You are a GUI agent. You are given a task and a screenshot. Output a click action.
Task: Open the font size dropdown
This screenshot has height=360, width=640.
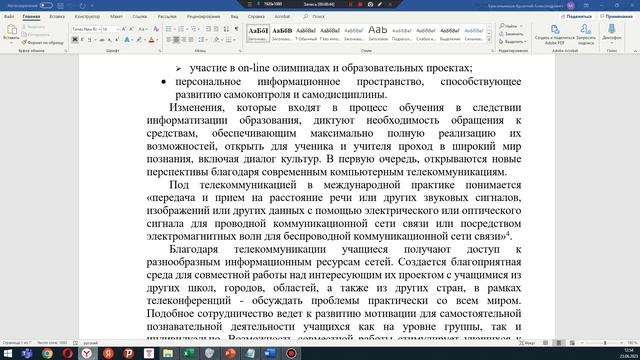pos(117,29)
